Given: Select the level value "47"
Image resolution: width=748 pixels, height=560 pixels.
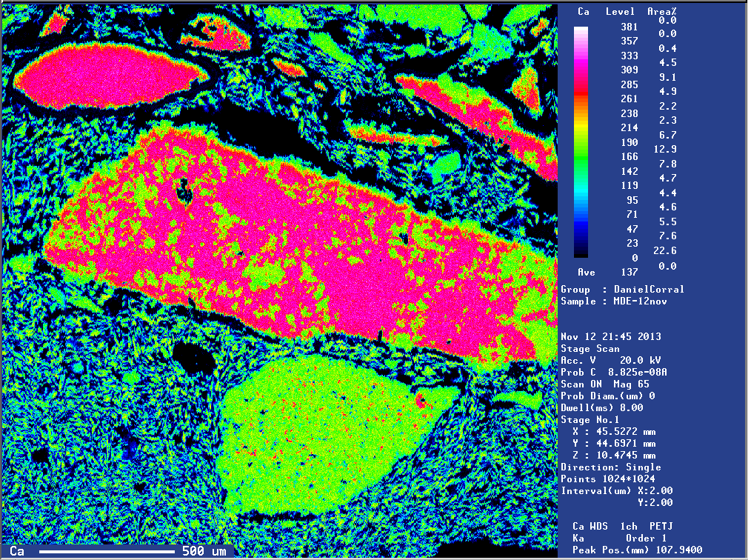Looking at the screenshot, I should pos(632,229).
